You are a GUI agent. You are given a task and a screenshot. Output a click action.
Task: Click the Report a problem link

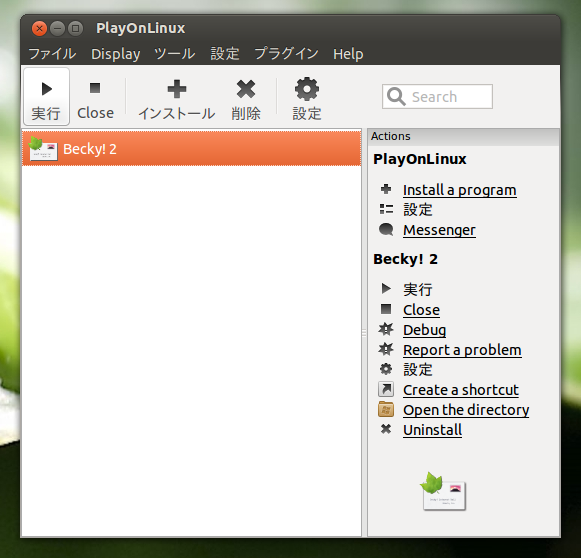coord(462,350)
